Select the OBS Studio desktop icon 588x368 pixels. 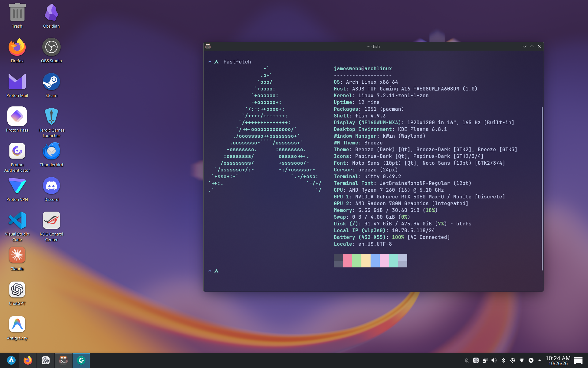coord(51,50)
